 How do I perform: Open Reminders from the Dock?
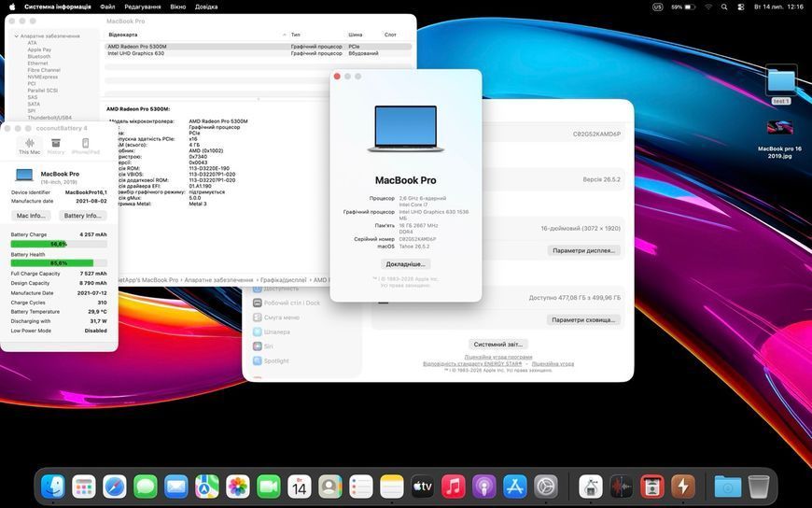pos(361,487)
